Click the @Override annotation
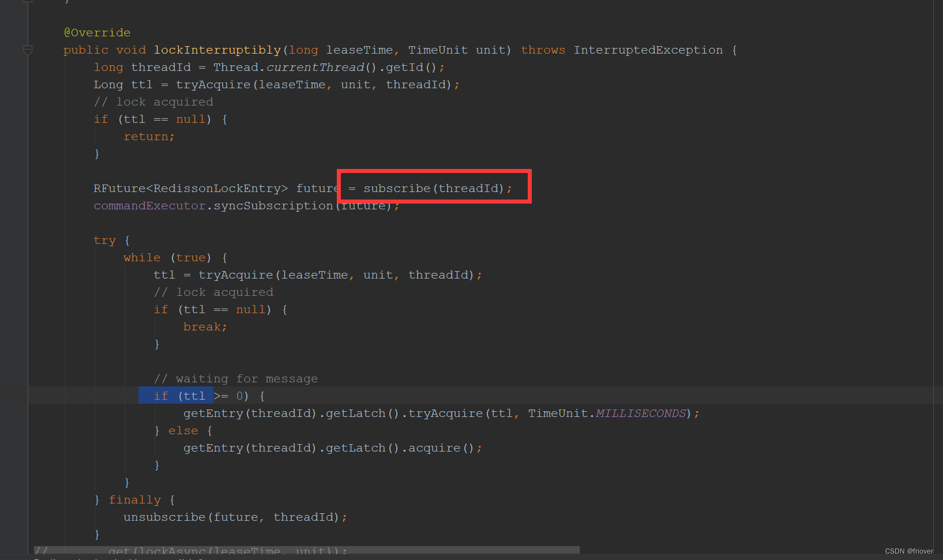943x560 pixels. click(x=97, y=33)
